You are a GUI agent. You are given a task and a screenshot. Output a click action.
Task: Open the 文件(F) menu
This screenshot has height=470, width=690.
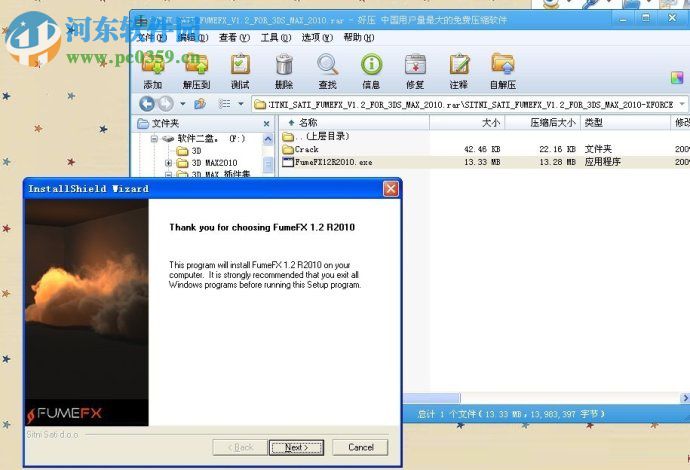[151, 38]
